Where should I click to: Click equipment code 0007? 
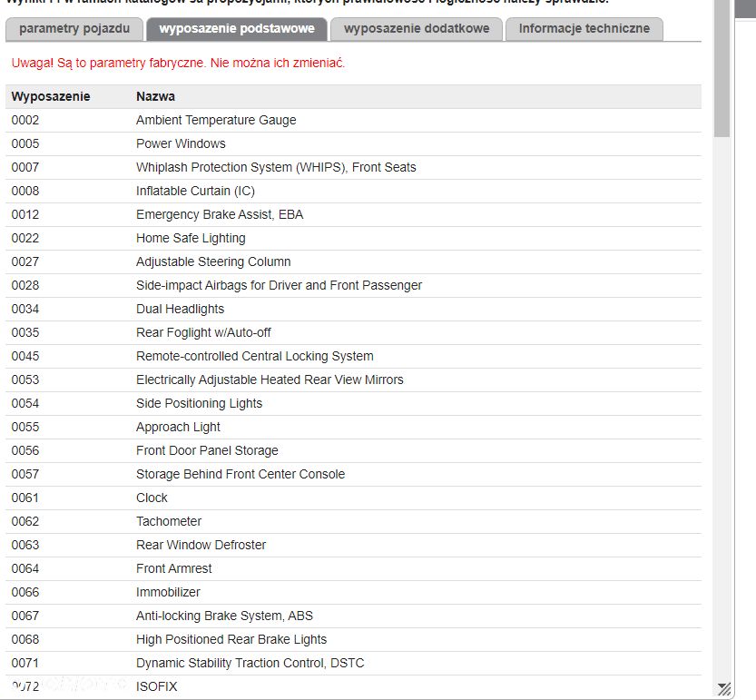pos(25,167)
